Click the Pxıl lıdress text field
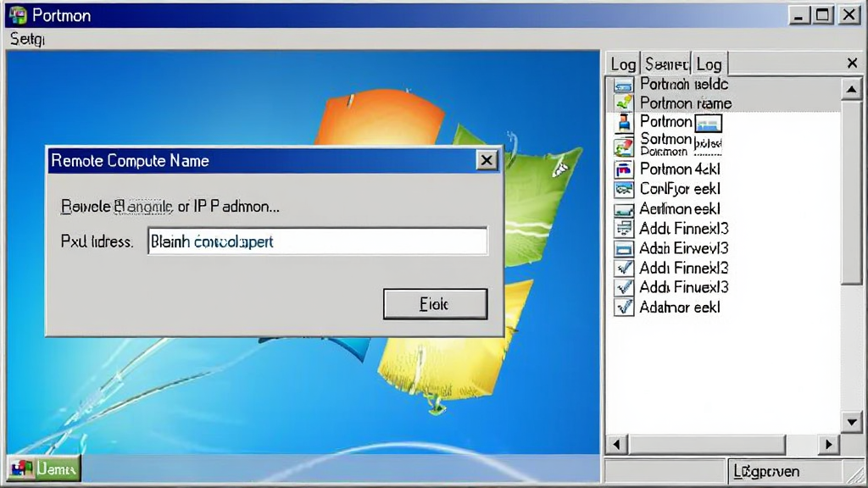Screen dimensions: 868x488 coord(317,241)
